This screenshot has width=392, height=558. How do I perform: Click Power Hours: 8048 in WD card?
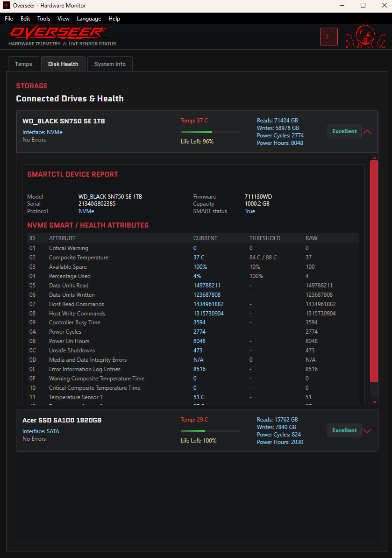point(280,143)
